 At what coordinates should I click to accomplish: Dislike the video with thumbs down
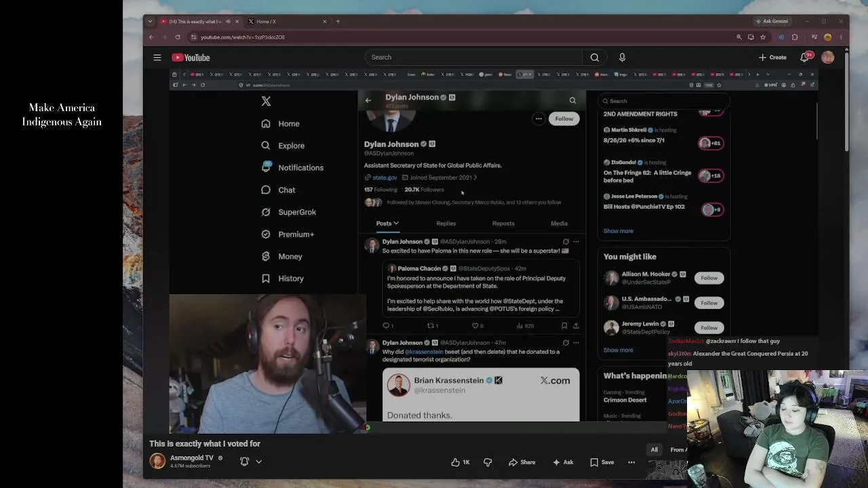coord(488,462)
